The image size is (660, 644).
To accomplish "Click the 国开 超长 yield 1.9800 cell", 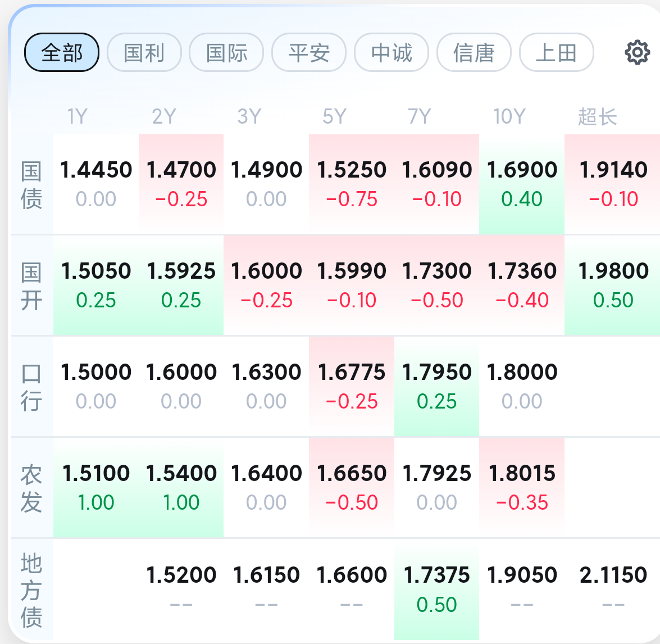I will [613, 285].
